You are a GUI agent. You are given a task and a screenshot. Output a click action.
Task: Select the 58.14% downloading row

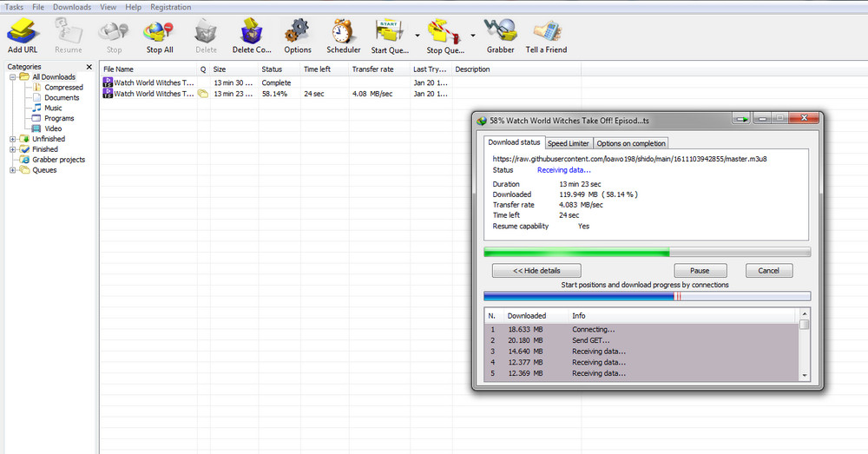[x=340, y=94]
